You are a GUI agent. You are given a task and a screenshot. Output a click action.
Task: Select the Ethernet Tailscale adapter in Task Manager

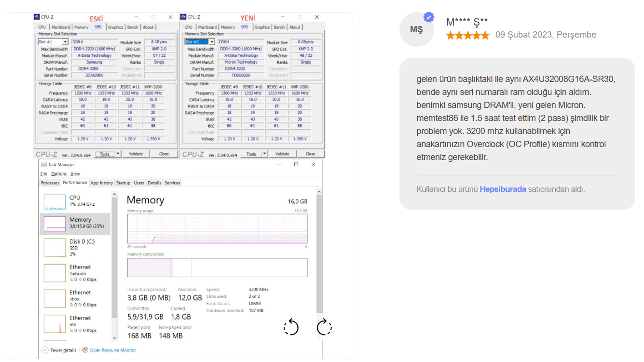click(x=75, y=273)
